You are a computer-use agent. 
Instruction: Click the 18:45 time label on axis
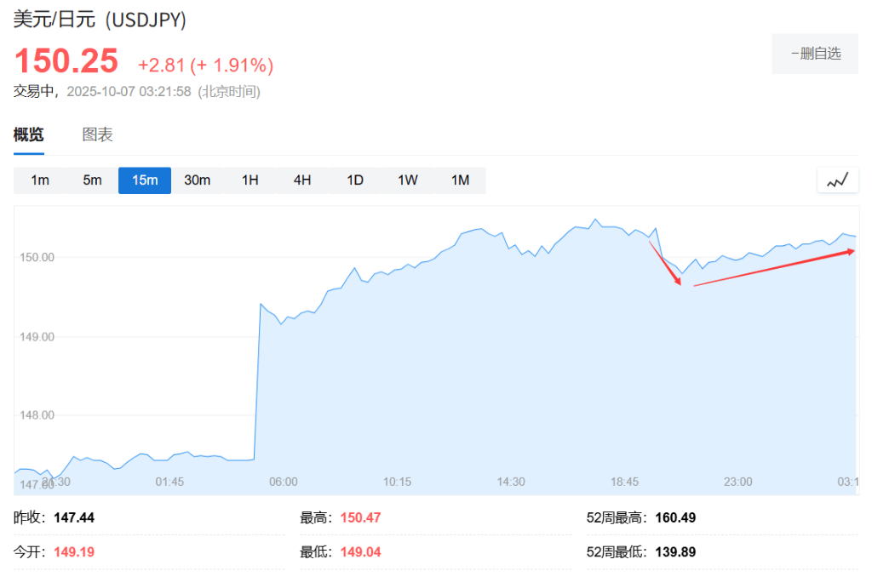[x=624, y=482]
